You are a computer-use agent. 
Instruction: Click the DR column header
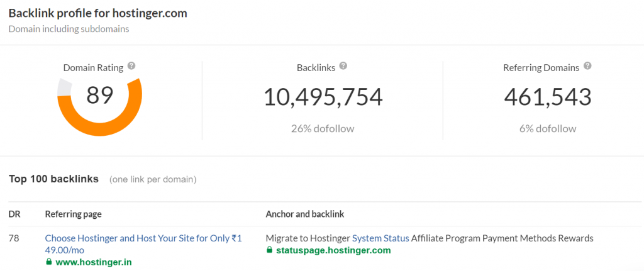coord(14,214)
